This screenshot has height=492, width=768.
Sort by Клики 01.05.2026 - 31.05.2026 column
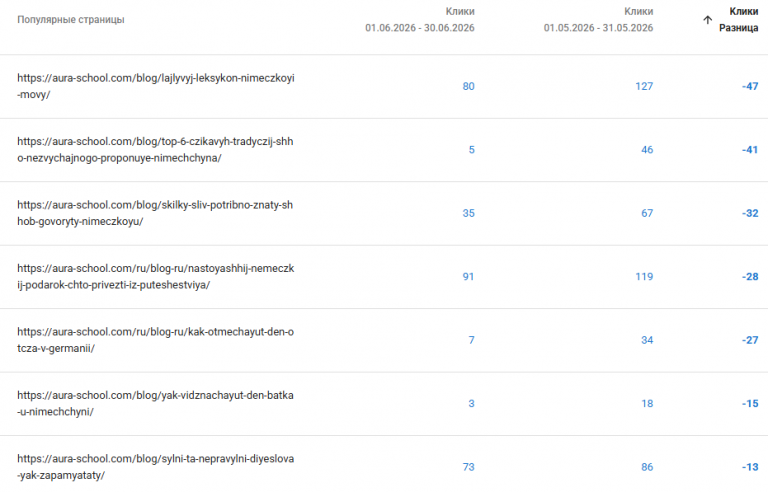[x=598, y=20]
